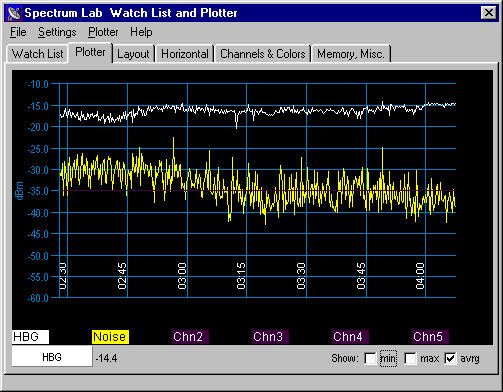
Task: Open the Memory, Misc. tab
Action: pos(351,54)
